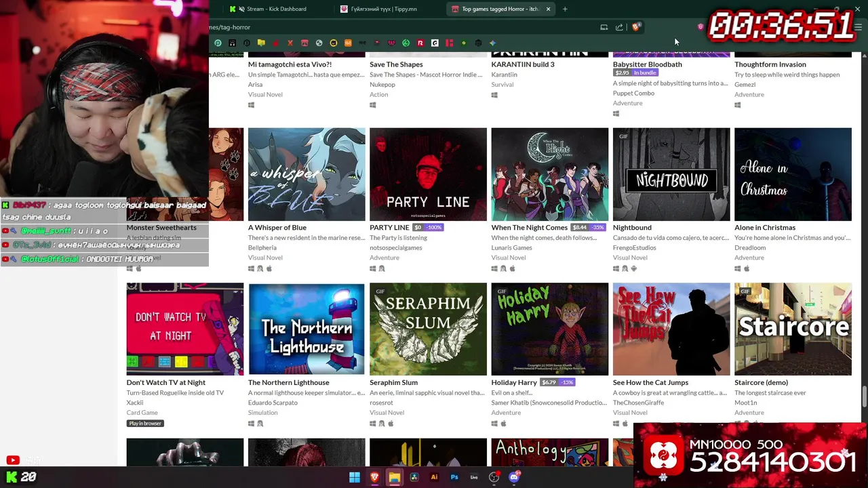This screenshot has width=868, height=488.
Task: Open Nightbound game title link
Action: 632,228
